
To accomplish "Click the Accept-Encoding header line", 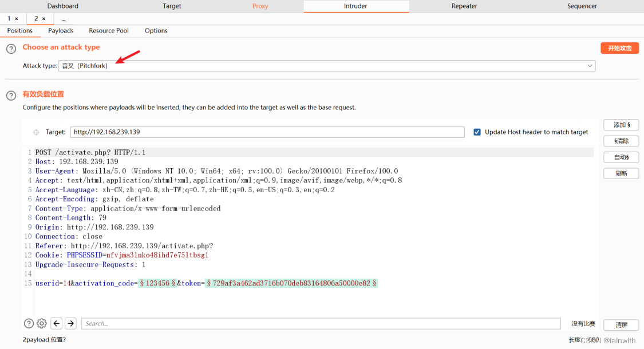I will 94,199.
